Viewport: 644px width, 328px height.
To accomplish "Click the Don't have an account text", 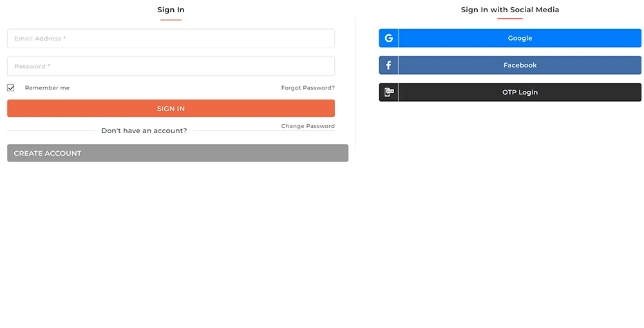I will 144,131.
